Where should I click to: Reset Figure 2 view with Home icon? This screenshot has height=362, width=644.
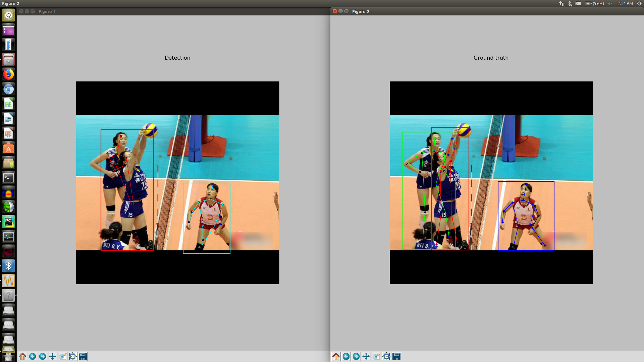coord(336,356)
